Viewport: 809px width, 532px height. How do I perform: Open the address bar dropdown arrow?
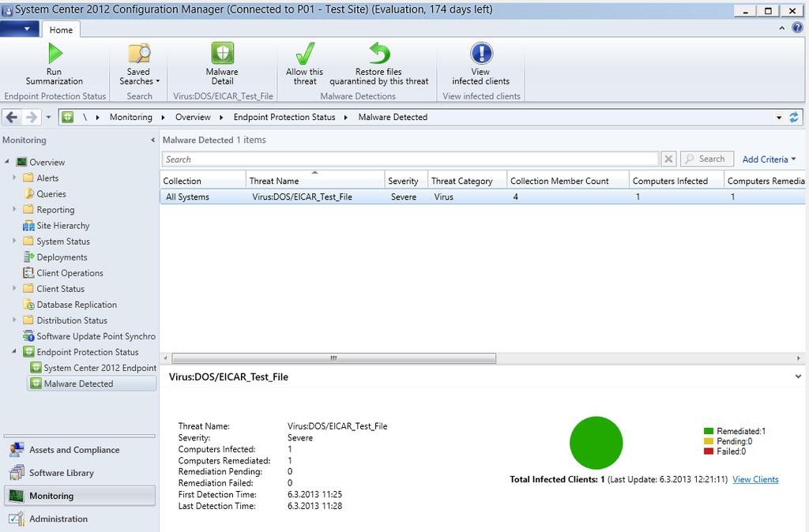[x=779, y=118]
